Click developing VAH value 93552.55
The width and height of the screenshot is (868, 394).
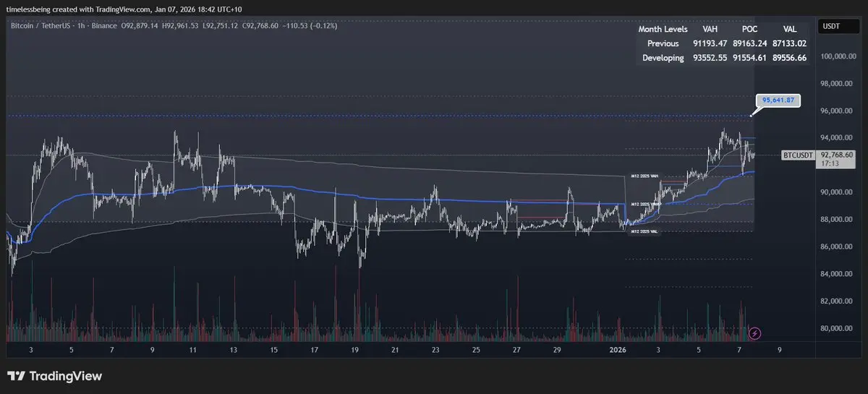pyautogui.click(x=710, y=58)
